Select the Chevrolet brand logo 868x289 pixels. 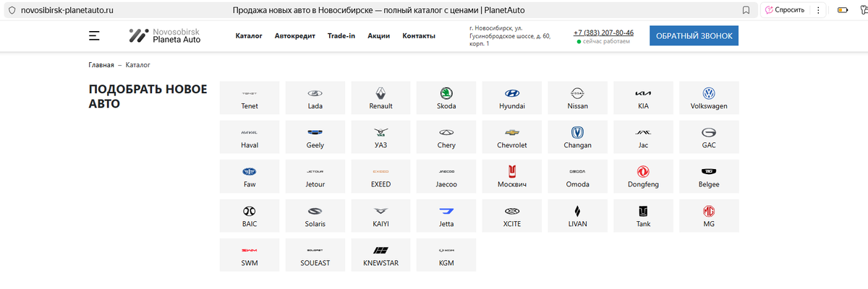(x=512, y=133)
